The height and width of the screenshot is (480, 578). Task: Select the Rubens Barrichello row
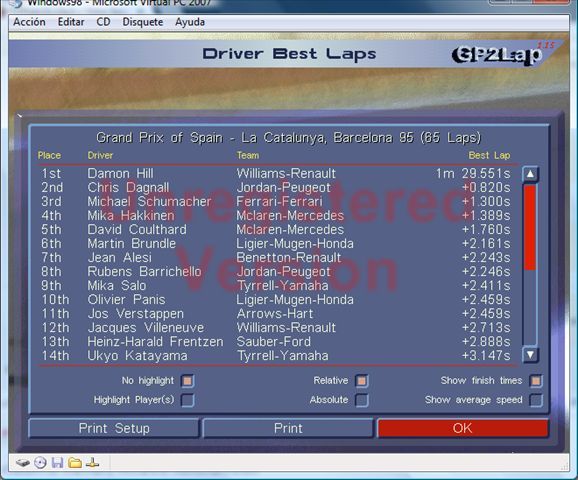(x=276, y=271)
